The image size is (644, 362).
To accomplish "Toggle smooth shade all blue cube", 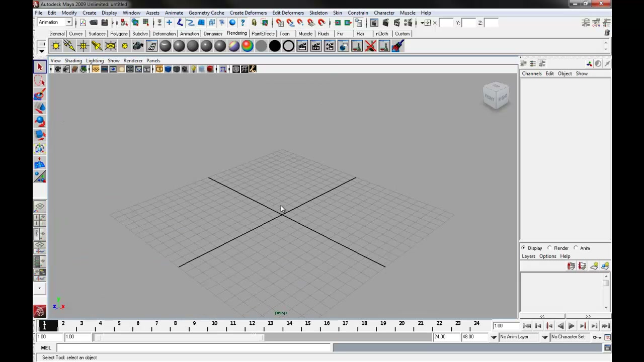I will click(168, 69).
